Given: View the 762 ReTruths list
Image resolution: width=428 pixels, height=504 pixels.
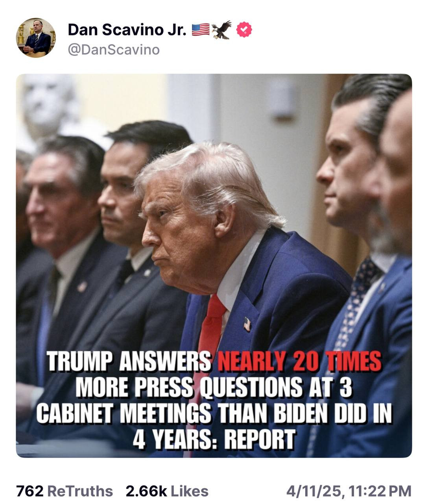Looking at the screenshot, I should [x=65, y=491].
